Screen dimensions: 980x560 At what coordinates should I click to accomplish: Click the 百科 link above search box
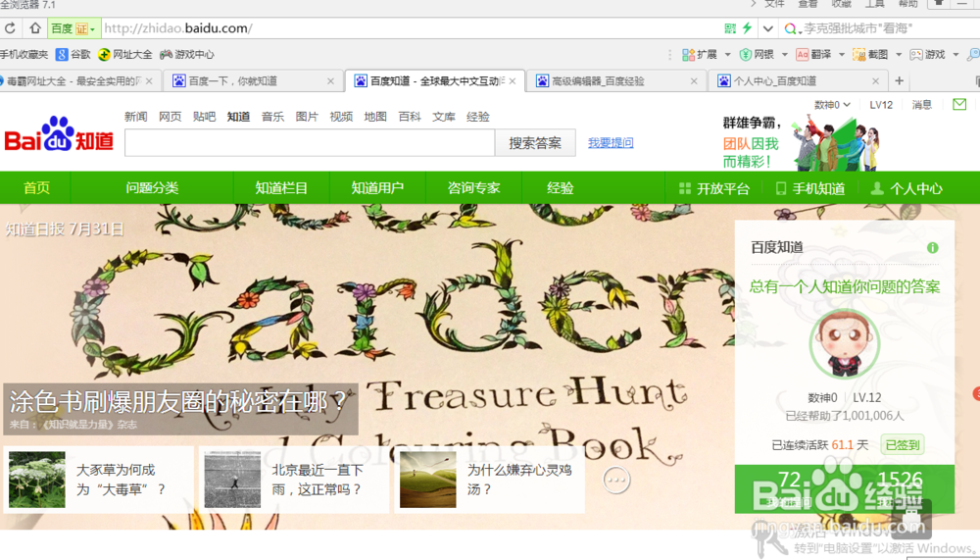pyautogui.click(x=410, y=117)
